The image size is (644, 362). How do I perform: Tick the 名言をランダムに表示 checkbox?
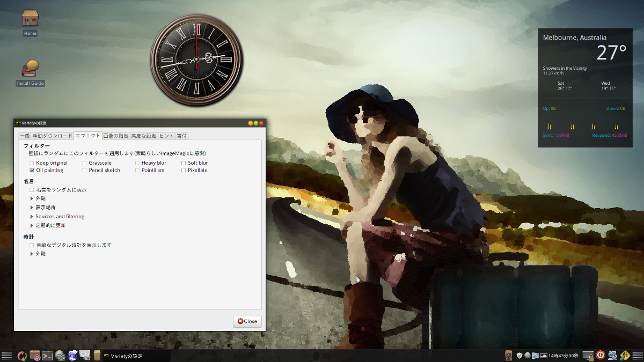[32, 190]
